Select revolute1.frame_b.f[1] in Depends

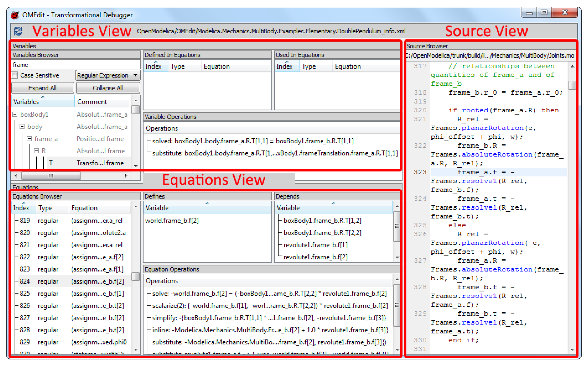coord(315,245)
